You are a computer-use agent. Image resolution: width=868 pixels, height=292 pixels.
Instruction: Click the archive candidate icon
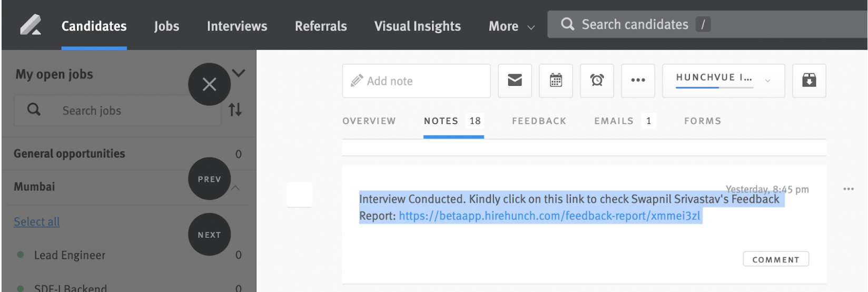(x=808, y=81)
